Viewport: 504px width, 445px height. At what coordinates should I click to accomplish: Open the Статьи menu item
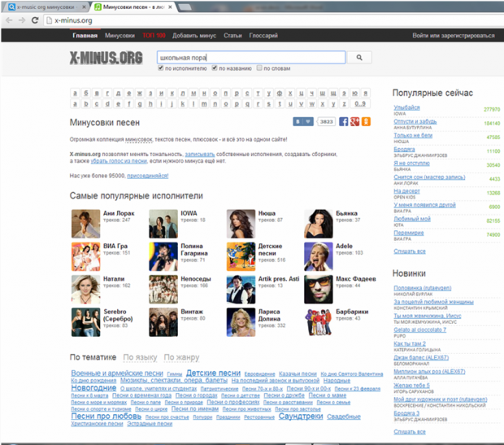[x=232, y=36]
